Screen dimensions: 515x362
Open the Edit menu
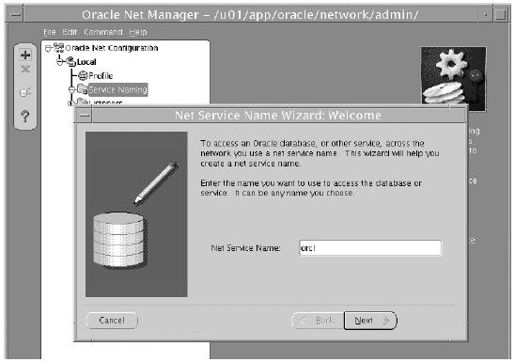(x=70, y=32)
